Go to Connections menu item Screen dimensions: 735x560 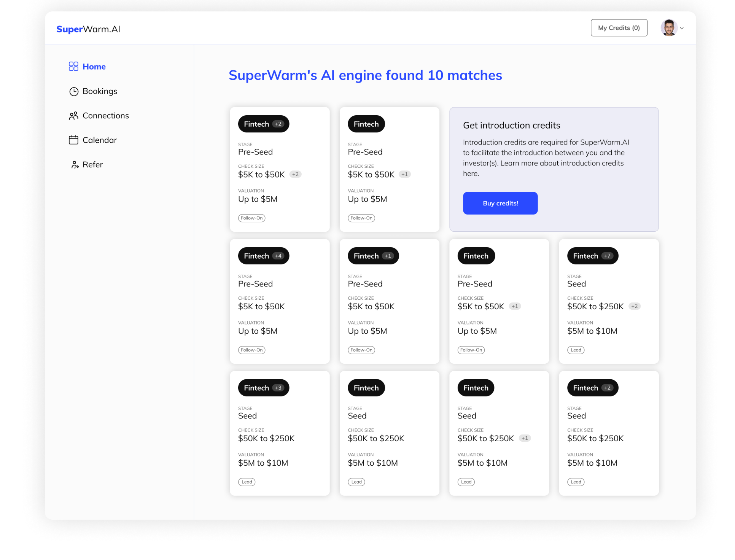[x=105, y=116]
